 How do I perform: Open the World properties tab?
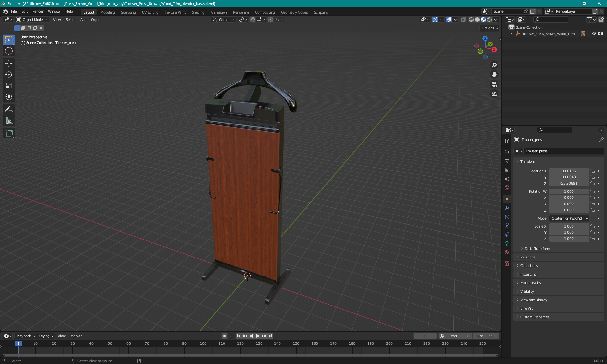(x=507, y=188)
